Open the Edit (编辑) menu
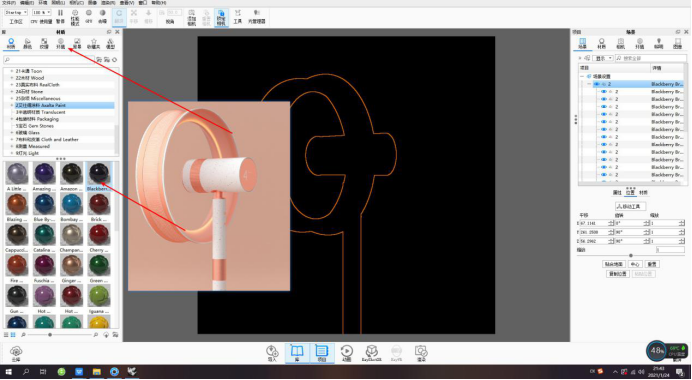 click(x=27, y=3)
